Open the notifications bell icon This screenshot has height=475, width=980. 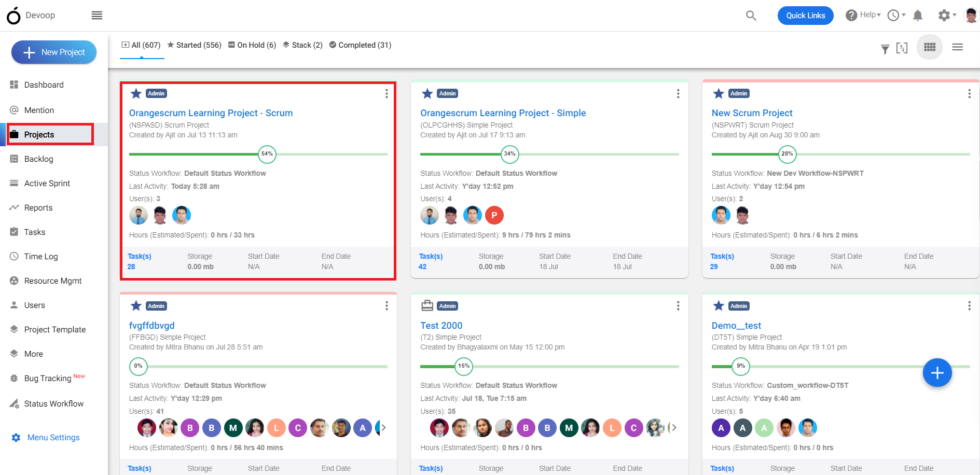[918, 16]
